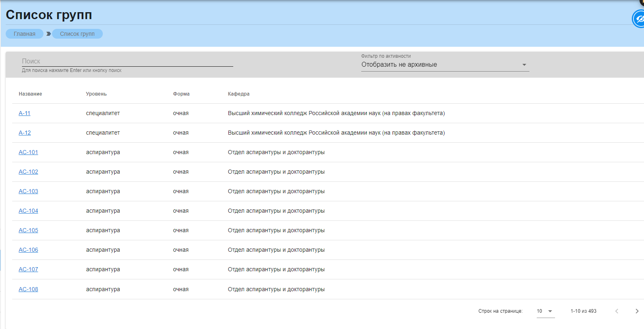
Task: Open group А-11 link
Action: pyautogui.click(x=24, y=113)
